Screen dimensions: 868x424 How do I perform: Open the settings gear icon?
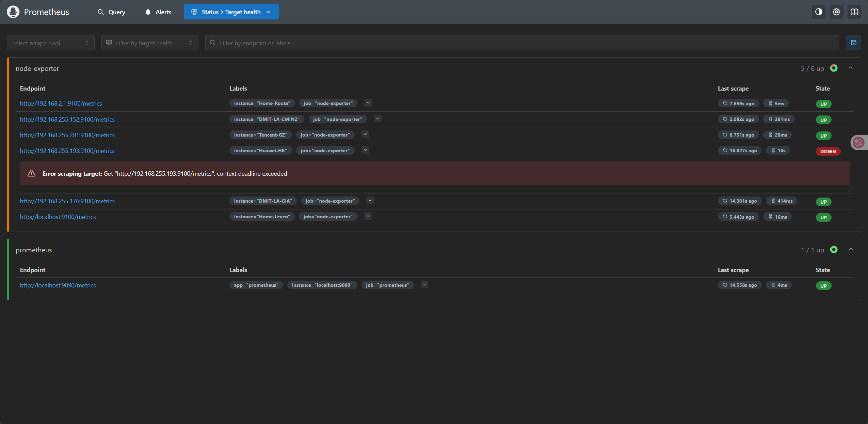click(x=836, y=12)
